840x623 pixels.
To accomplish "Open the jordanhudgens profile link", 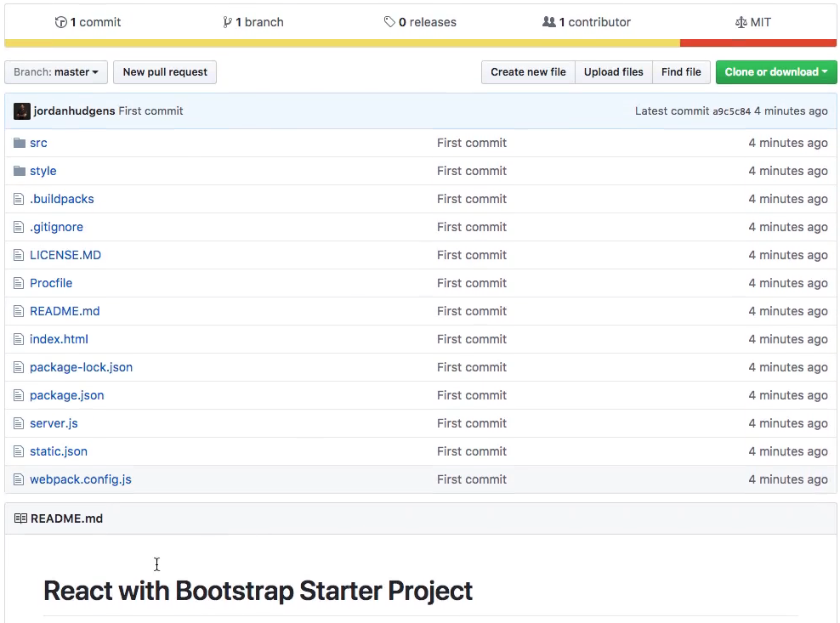I will tap(75, 110).
